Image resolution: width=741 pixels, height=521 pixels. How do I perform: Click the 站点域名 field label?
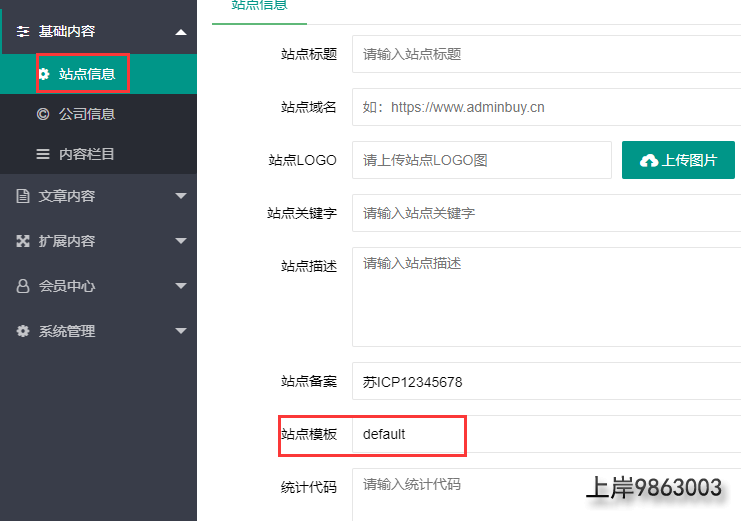coord(309,107)
